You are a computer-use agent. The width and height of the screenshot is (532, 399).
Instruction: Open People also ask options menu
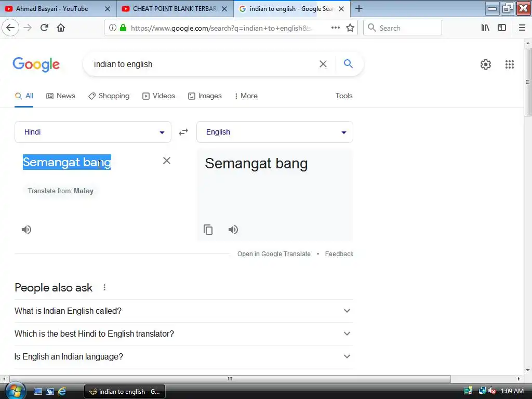pos(104,287)
